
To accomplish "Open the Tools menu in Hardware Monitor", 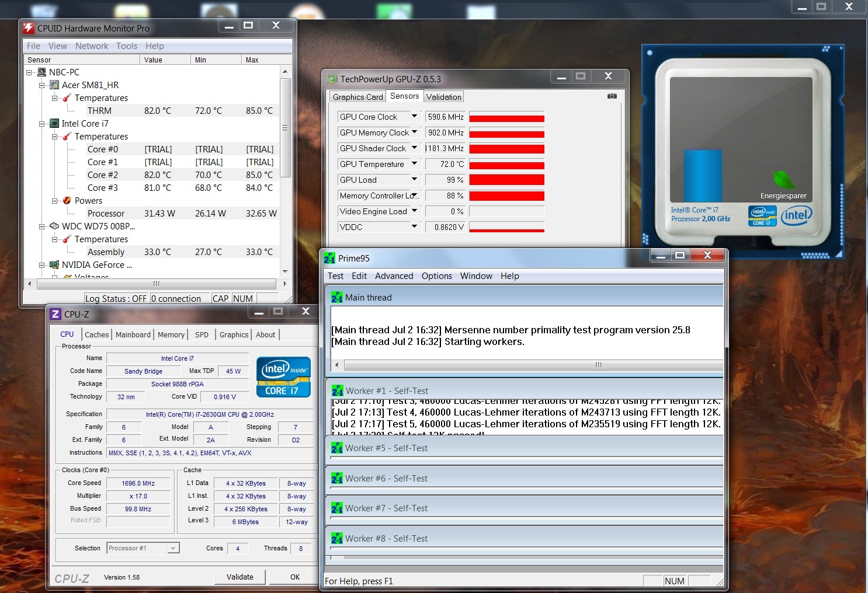I will pyautogui.click(x=127, y=46).
